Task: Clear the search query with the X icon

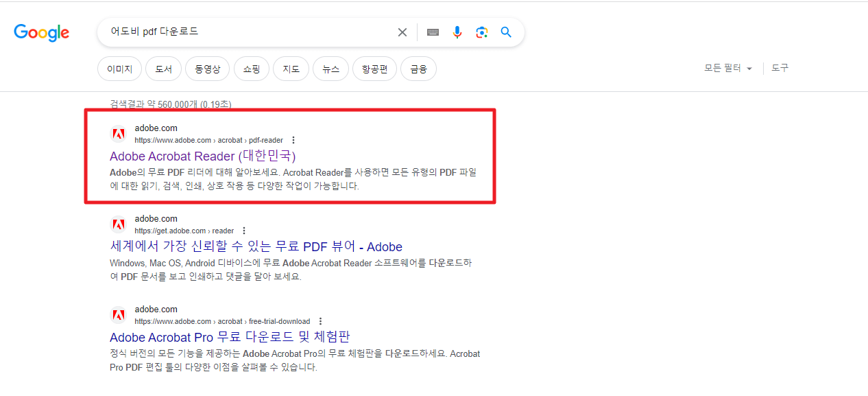Action: 402,32
